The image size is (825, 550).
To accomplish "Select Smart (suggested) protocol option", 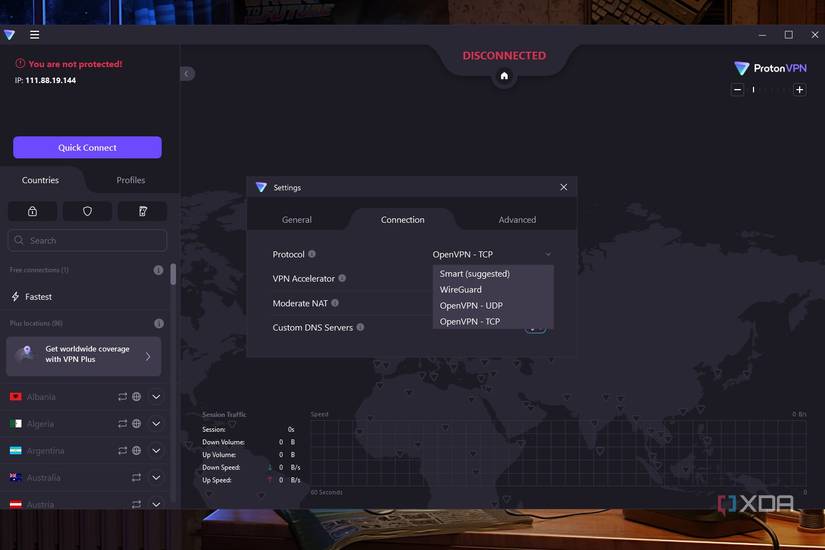I will pyautogui.click(x=493, y=274).
